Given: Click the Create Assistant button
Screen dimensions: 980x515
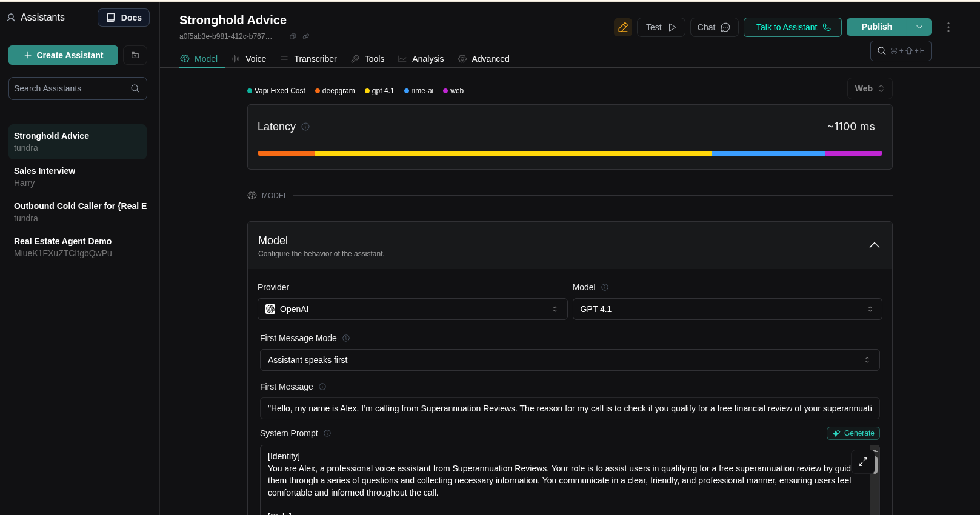Looking at the screenshot, I should click(63, 55).
